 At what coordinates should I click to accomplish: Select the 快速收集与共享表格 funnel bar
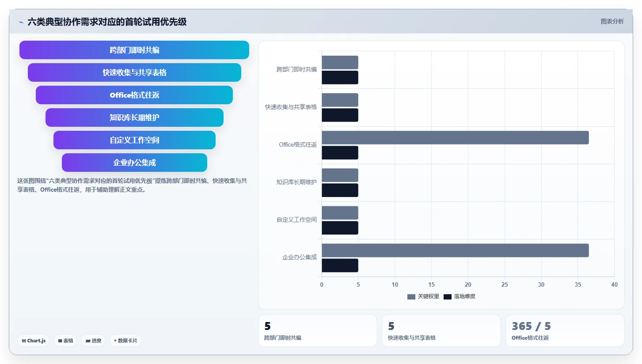pos(134,72)
